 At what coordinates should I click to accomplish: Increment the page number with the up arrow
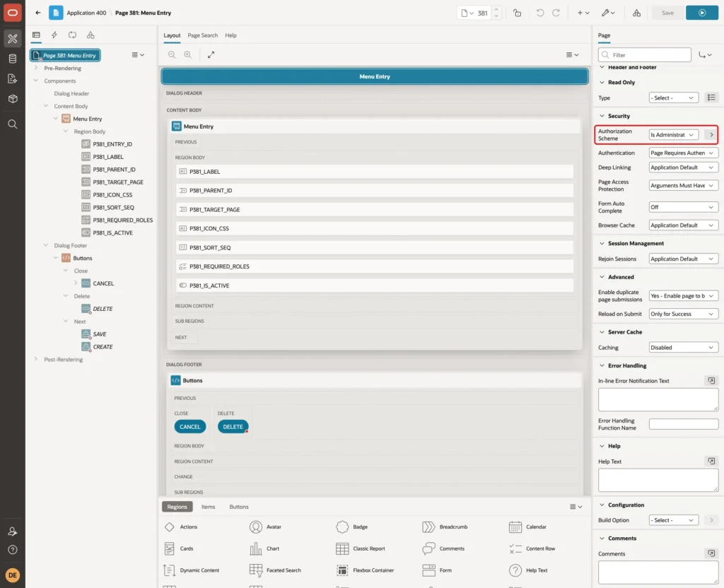[x=496, y=10]
